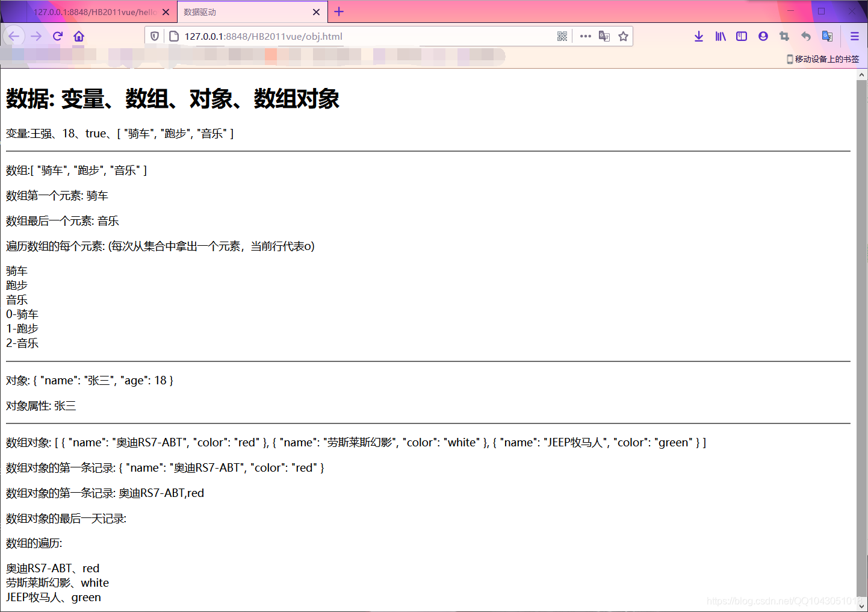Focus the address bar URL field
Screen dimensions: 868x612
pyautogui.click(x=367, y=36)
